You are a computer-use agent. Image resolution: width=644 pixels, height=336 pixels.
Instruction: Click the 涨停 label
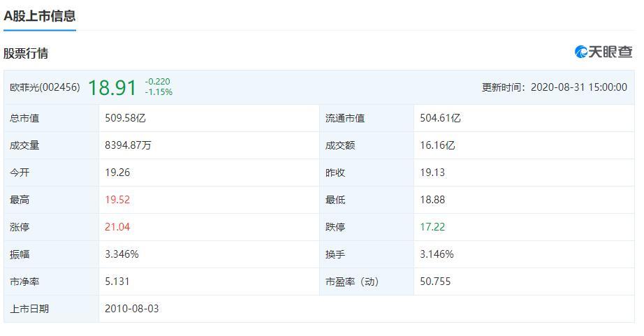pos(20,227)
